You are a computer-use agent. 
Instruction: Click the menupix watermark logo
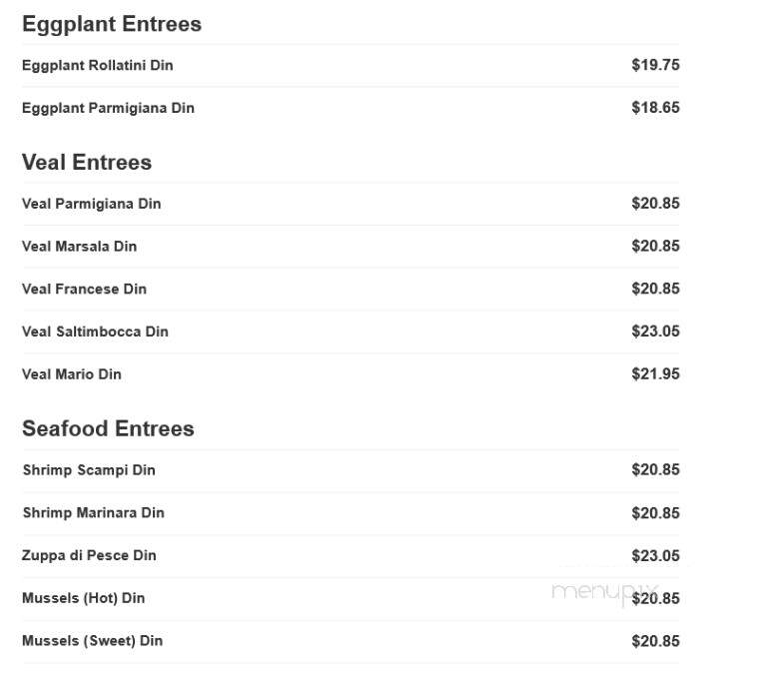[605, 593]
